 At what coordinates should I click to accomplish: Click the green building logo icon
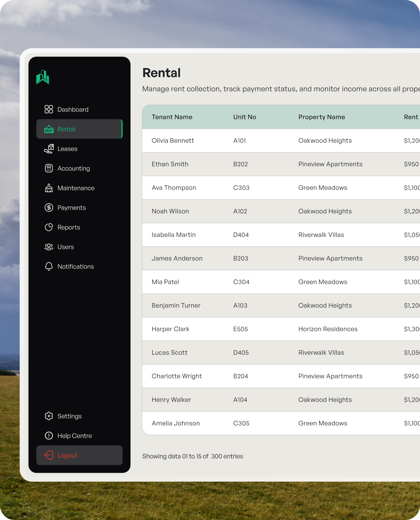(43, 77)
